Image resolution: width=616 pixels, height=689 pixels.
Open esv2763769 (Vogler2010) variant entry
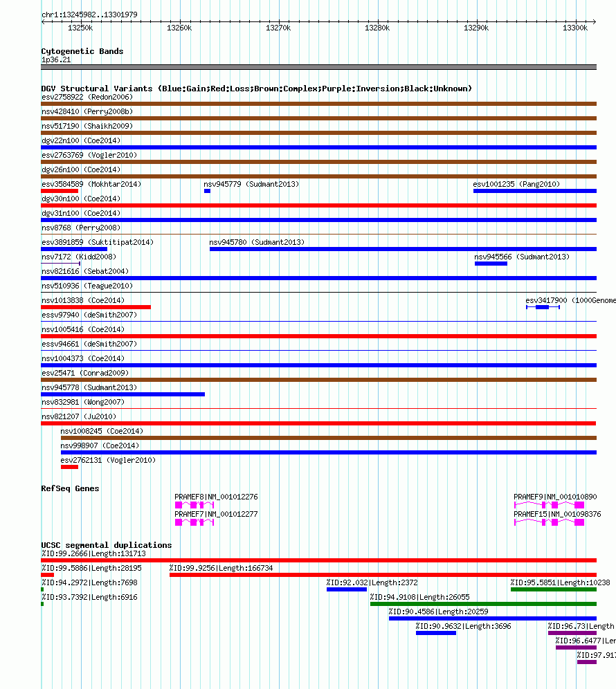tap(89, 155)
